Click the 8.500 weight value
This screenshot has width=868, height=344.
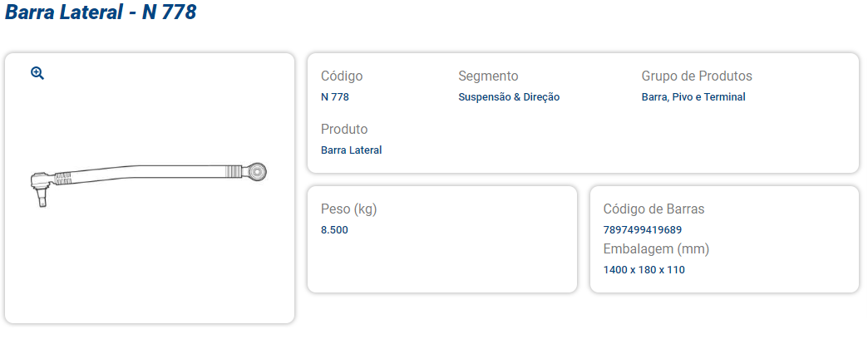[334, 230]
